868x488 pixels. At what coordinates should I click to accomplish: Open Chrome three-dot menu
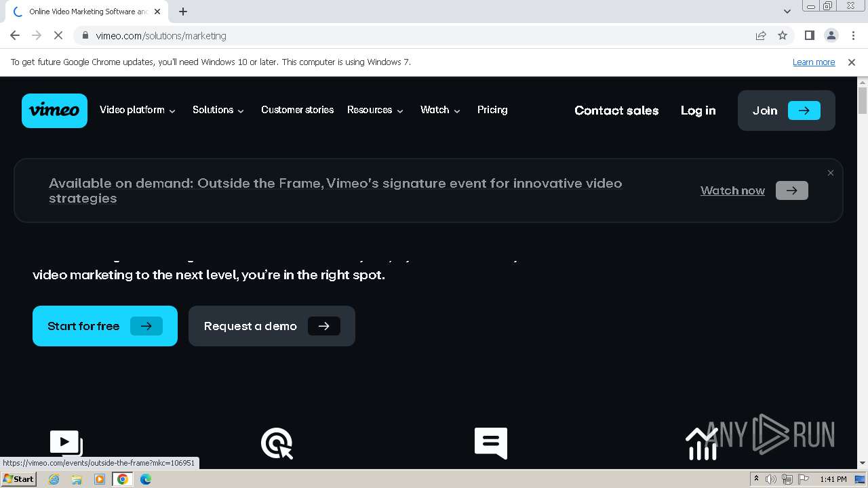pos(852,35)
